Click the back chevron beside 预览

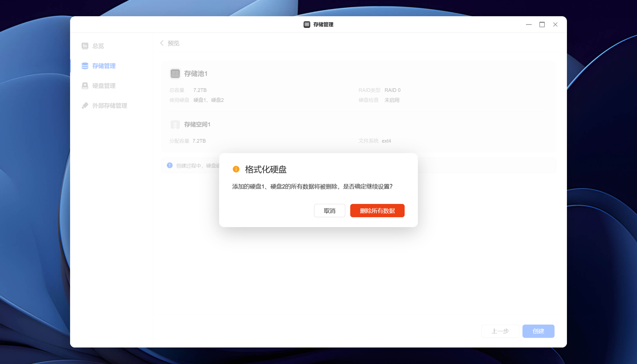(x=161, y=43)
